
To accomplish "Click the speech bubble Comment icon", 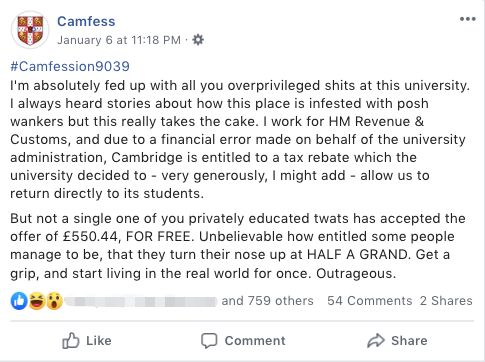I will (209, 341).
